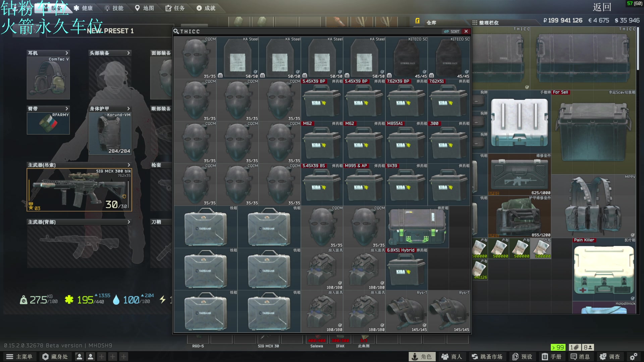
Task: Select the 441126 roubles stack
Action: pos(480,269)
